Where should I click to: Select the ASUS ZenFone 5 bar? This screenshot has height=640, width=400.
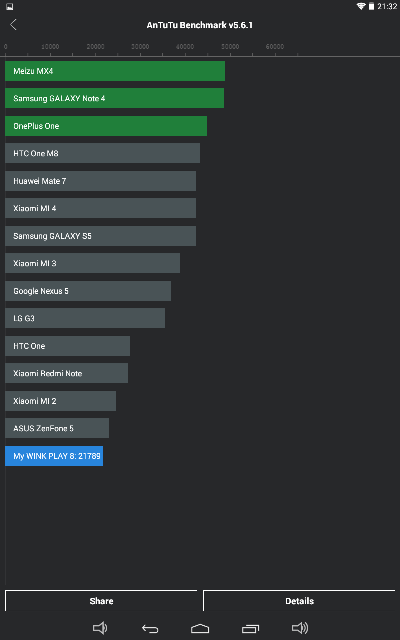click(x=57, y=428)
